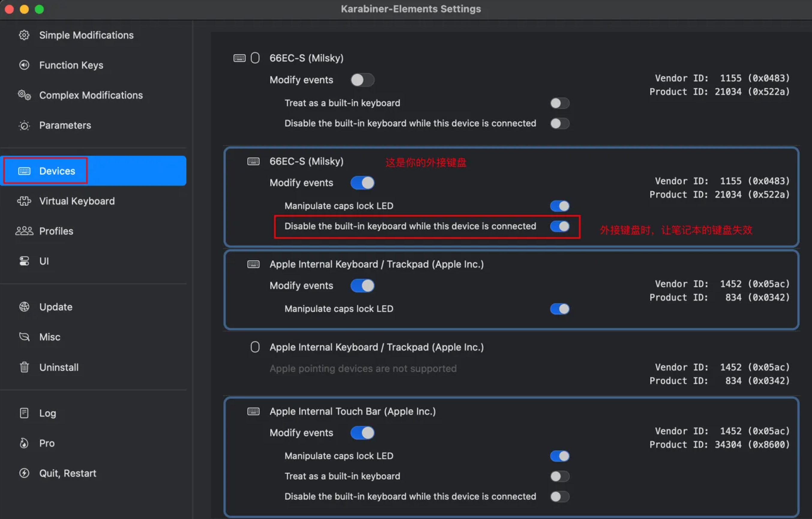Open the Log section
812x519 pixels.
(x=47, y=413)
